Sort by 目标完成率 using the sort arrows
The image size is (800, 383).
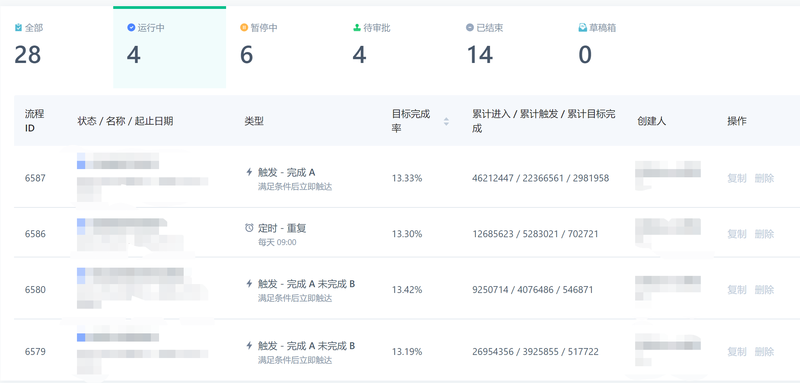[446, 121]
